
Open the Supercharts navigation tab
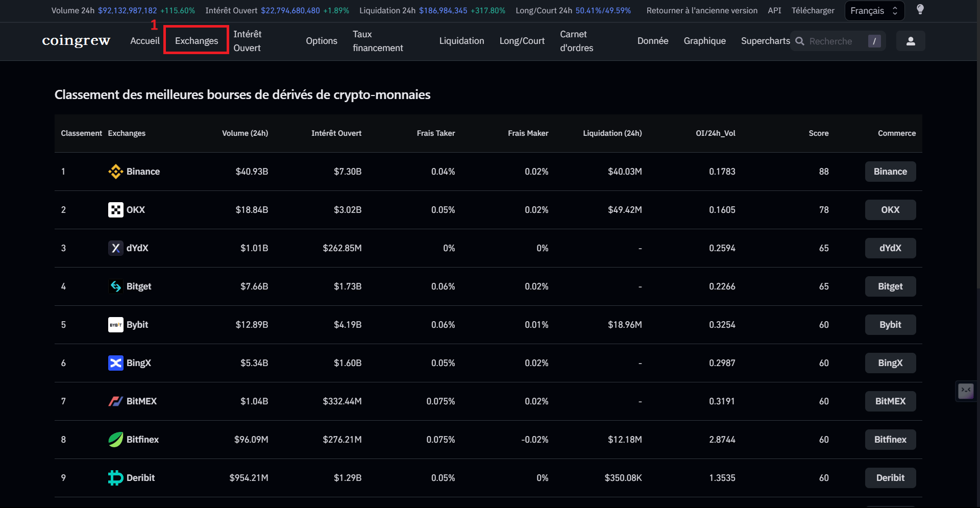pyautogui.click(x=765, y=41)
